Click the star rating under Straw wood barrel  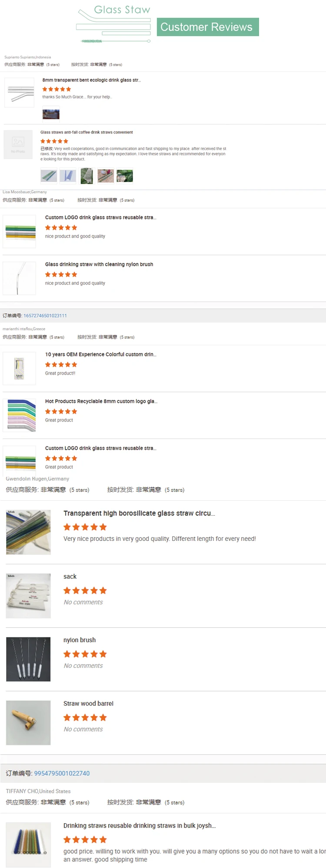85,717
